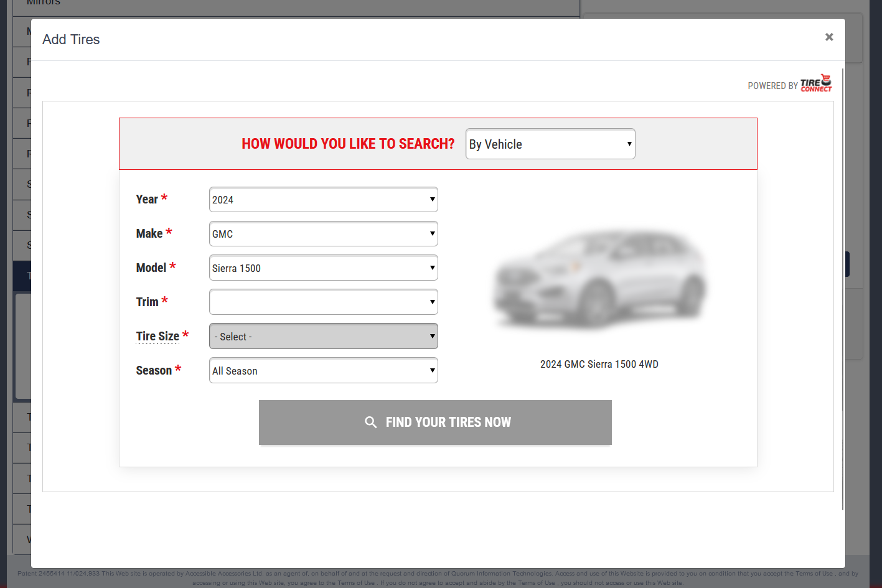The height and width of the screenshot is (588, 882).
Task: Open the Make dropdown showing GMC
Action: [x=324, y=234]
